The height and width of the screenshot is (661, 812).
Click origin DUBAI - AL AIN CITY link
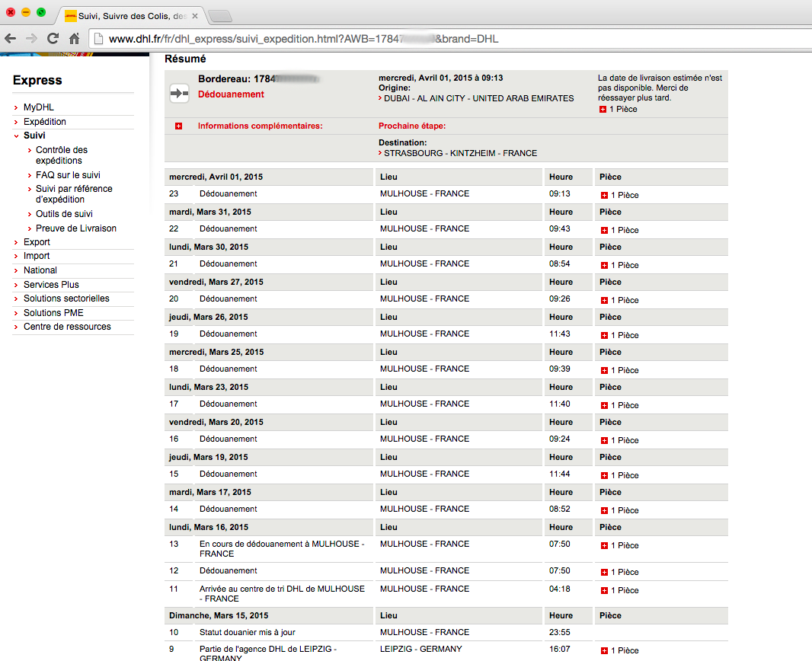(478, 98)
